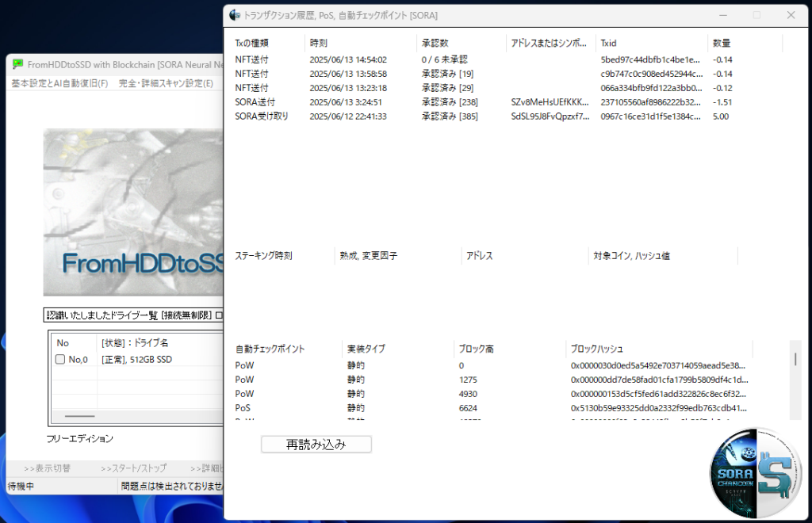Image resolution: width=812 pixels, height=523 pixels.
Task: Click the 再読み込み reload button
Action: click(x=316, y=445)
